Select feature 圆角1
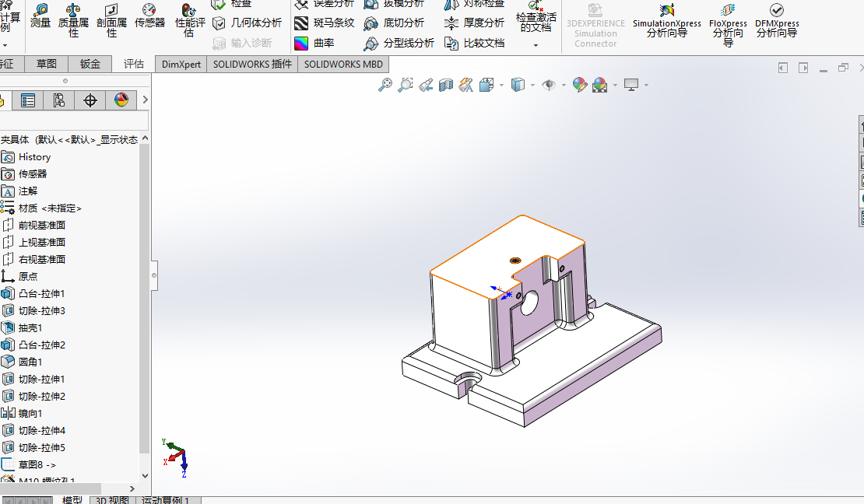 [x=30, y=362]
